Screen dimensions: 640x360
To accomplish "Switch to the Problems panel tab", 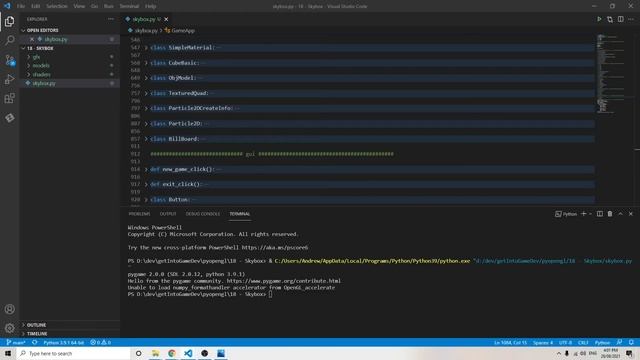I will coord(140,214).
